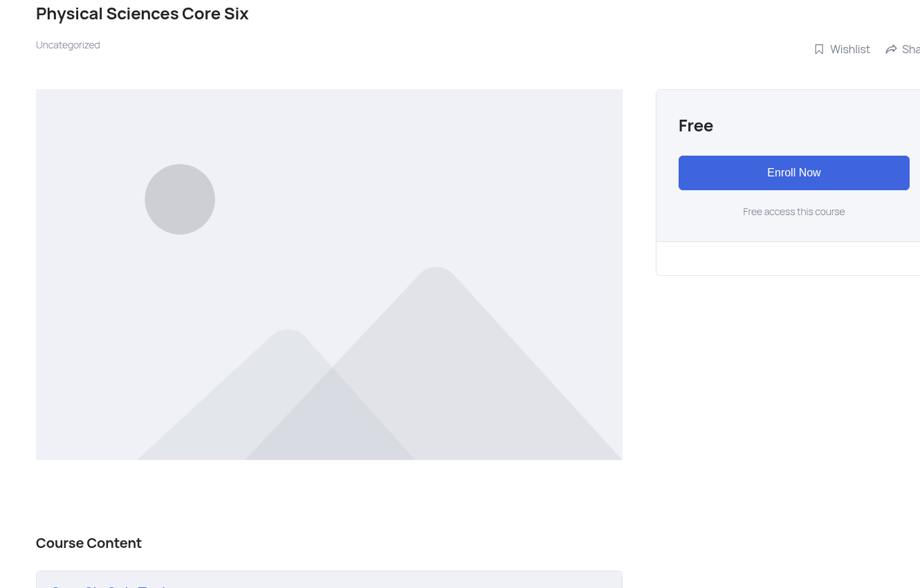The height and width of the screenshot is (588, 920).
Task: Add the course via the Wishlist label
Action: [x=850, y=49]
